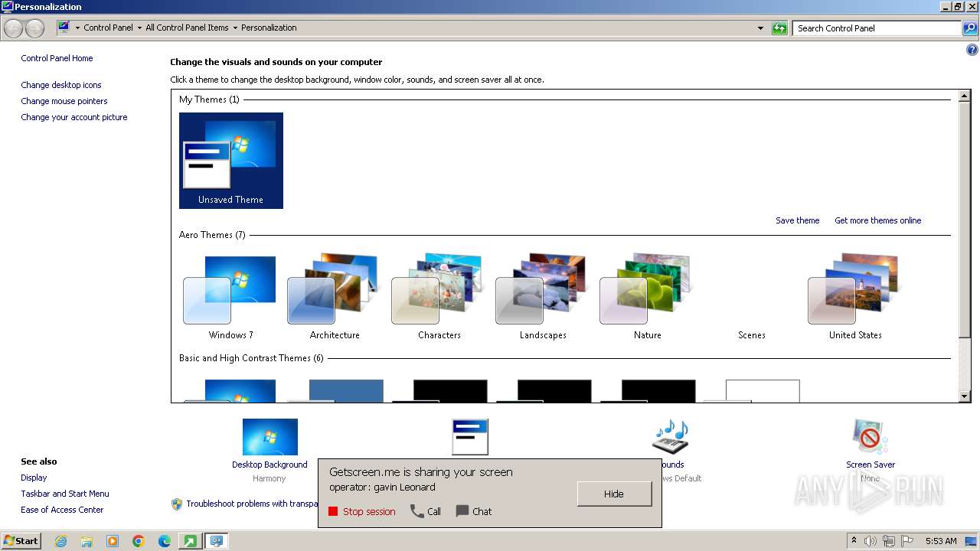
Task: Open Window Color settings icon
Action: pos(469,437)
